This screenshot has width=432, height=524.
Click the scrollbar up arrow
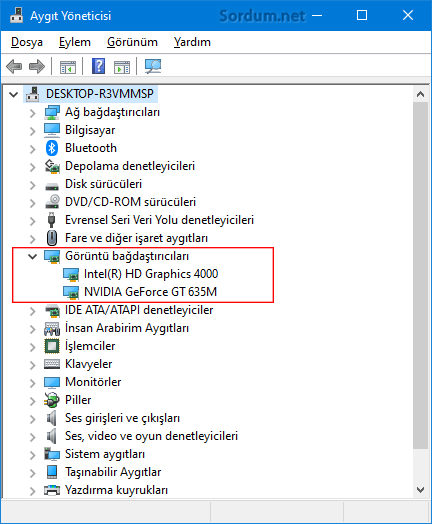point(421,94)
